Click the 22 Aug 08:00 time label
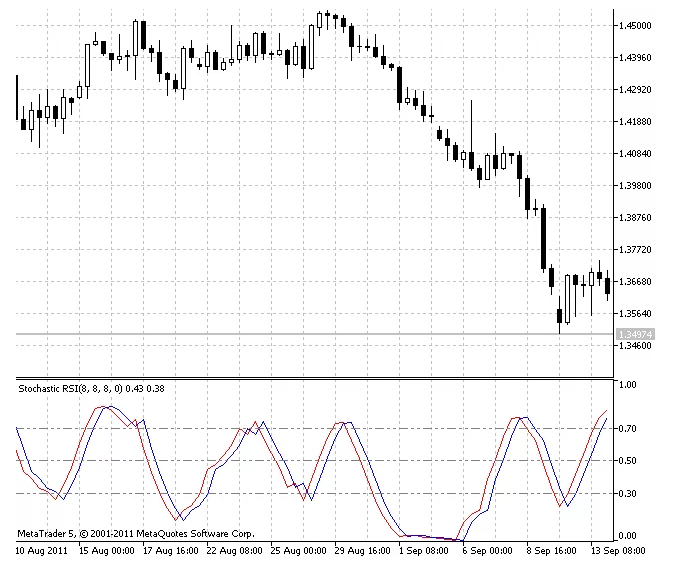Viewport: 676px width, 565px height. tap(237, 551)
